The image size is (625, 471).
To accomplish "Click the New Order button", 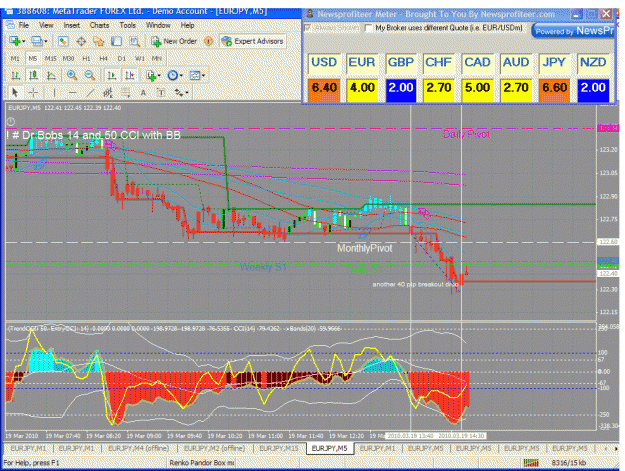I will pos(174,41).
